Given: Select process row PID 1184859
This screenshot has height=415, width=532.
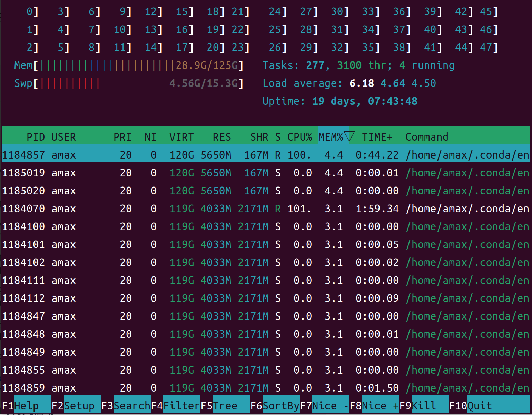Looking at the screenshot, I should [x=266, y=388].
